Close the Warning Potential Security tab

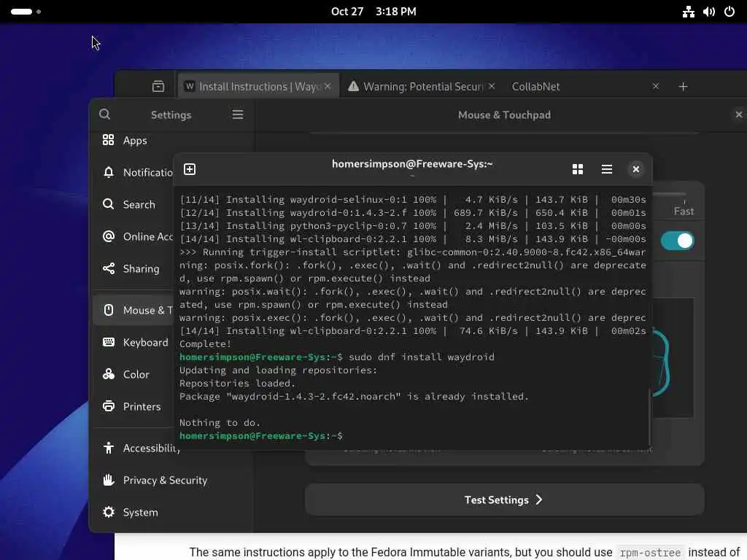[492, 86]
